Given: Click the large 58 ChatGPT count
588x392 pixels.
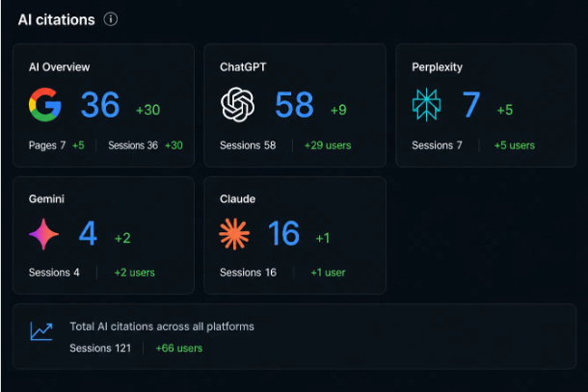Looking at the screenshot, I should (x=294, y=105).
